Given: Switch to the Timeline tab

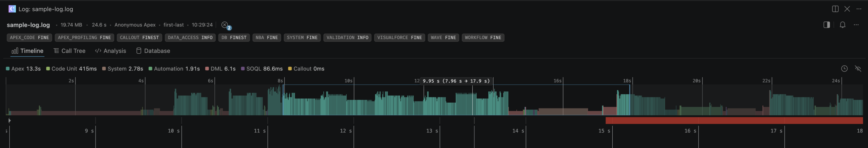Looking at the screenshot, I should pos(27,51).
